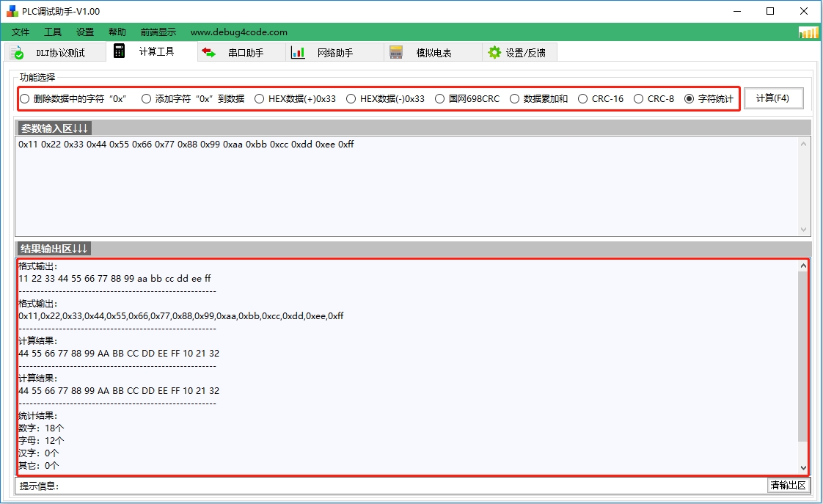
Task: Open the 工具 menu
Action: point(51,32)
